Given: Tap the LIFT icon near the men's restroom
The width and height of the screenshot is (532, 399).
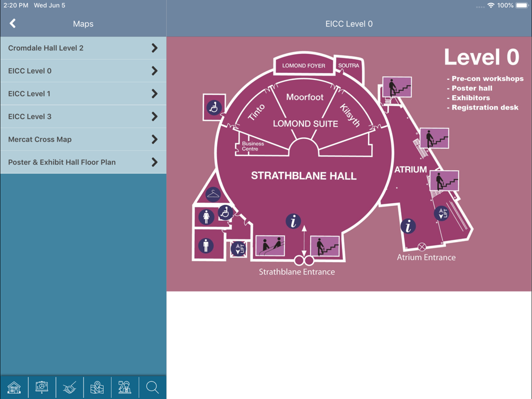Looking at the screenshot, I should [x=238, y=248].
